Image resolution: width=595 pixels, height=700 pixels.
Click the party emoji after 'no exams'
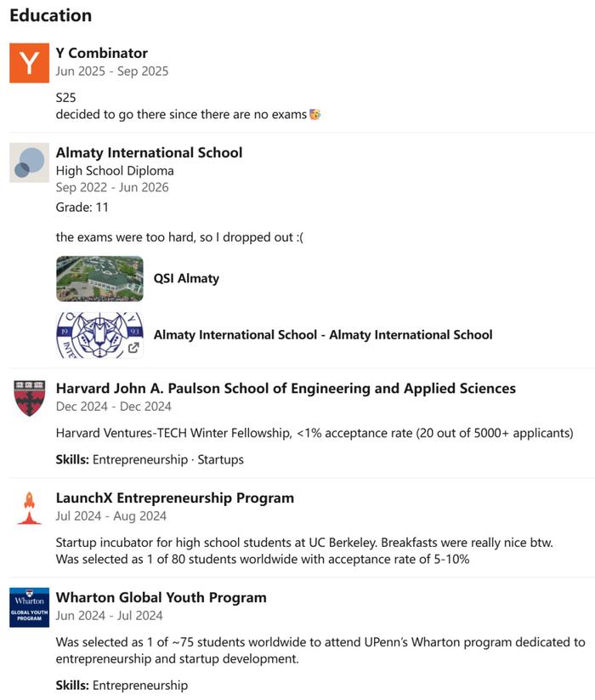click(315, 114)
